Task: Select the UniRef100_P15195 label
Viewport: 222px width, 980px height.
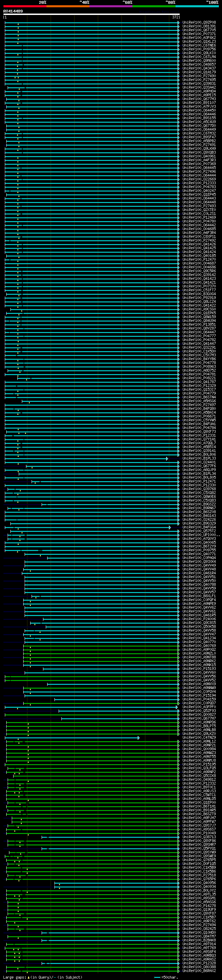Action: pos(199,764)
